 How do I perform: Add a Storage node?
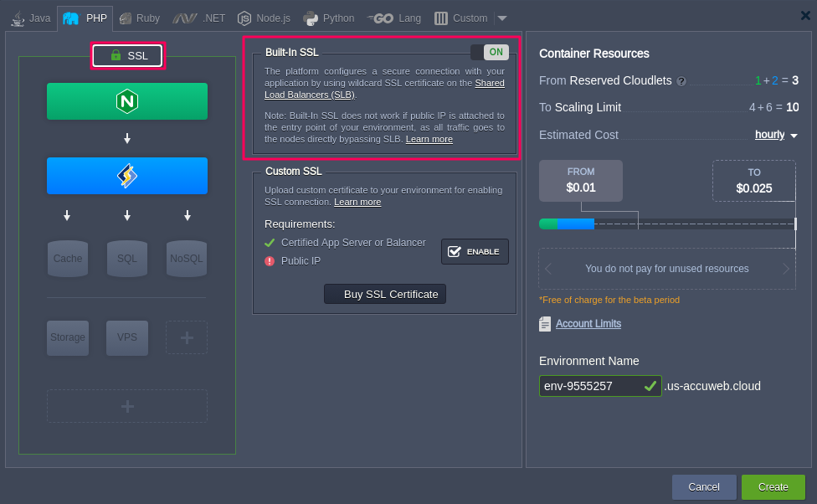pyautogui.click(x=68, y=337)
